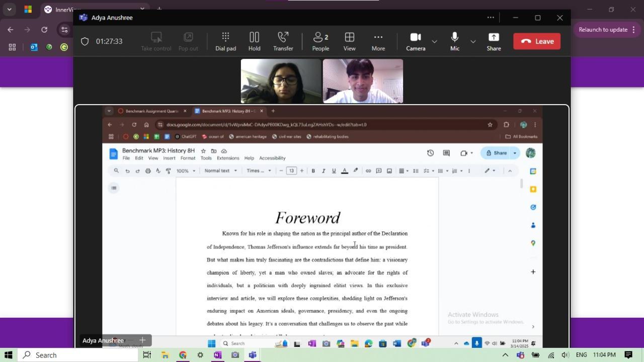The width and height of the screenshot is (644, 362).
Task: Show the document outline in shared Doc
Action: click(114, 188)
